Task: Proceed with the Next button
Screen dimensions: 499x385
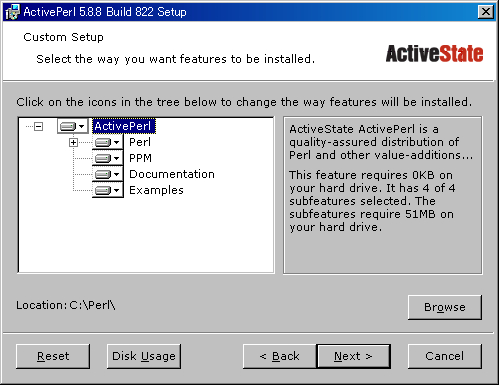Action: [353, 356]
